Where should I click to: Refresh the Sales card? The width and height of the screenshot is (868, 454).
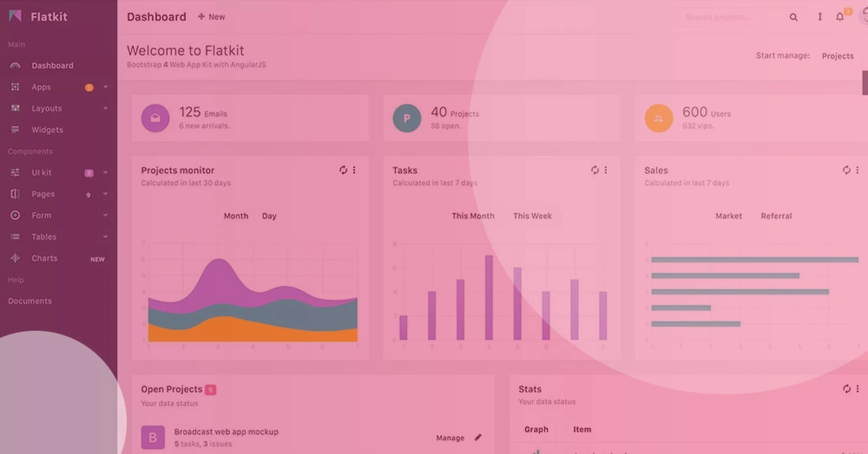point(846,170)
